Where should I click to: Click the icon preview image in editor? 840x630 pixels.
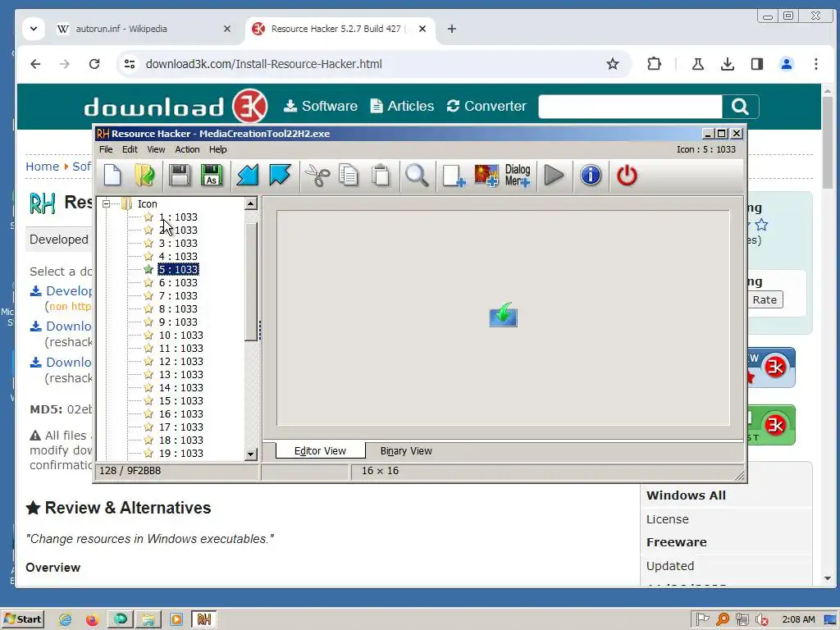[503, 315]
